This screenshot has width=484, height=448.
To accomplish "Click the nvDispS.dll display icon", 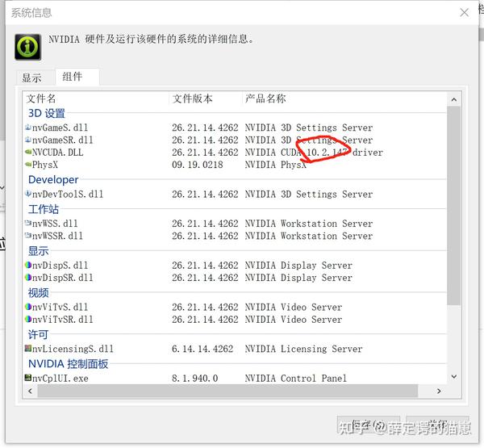I will pos(28,265).
